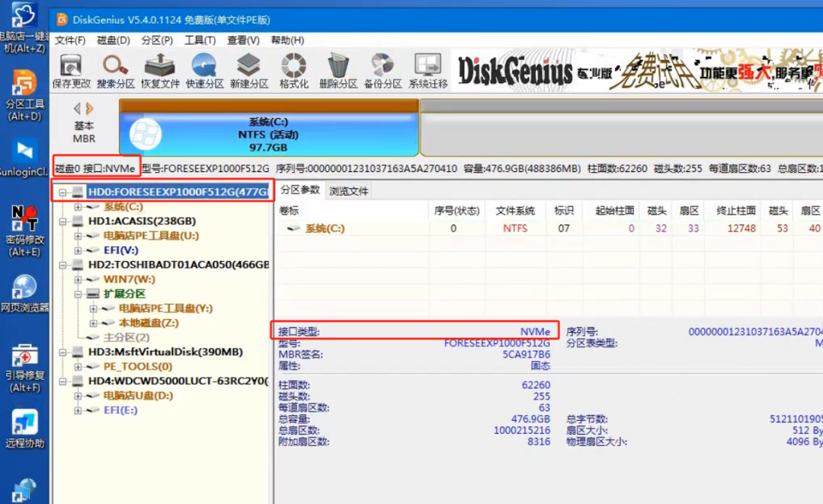Image resolution: width=823 pixels, height=504 pixels.
Task: Launch the 引导修复 (Alt+F) desktop icon
Action: [x=24, y=367]
